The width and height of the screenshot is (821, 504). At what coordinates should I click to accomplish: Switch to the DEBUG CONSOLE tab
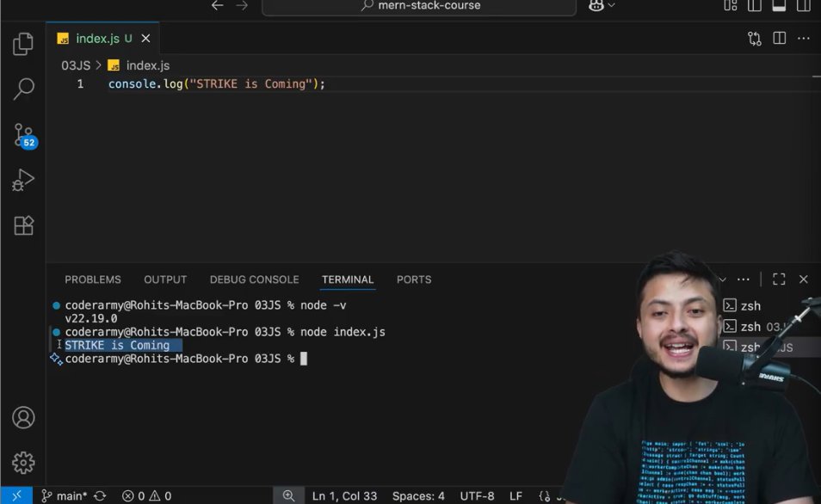click(x=255, y=280)
